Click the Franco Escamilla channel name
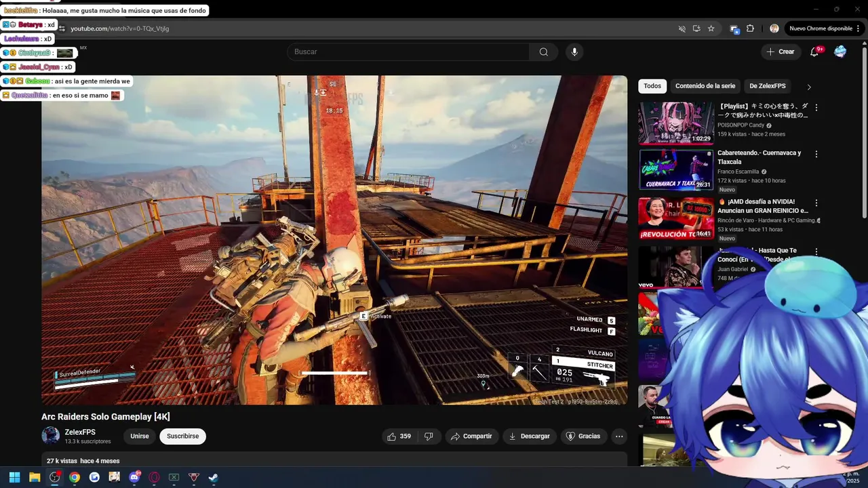This screenshot has height=488, width=868. tap(738, 172)
